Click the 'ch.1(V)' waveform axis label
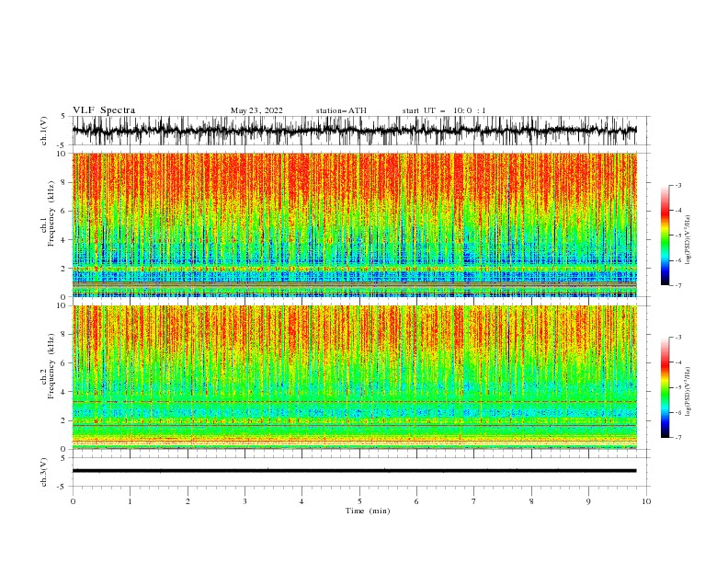This screenshot has width=728, height=563. point(44,131)
